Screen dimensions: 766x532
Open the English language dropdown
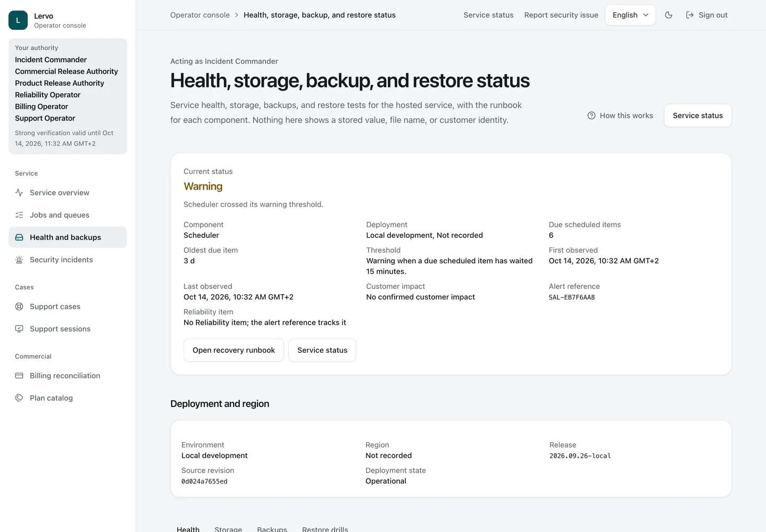point(630,15)
